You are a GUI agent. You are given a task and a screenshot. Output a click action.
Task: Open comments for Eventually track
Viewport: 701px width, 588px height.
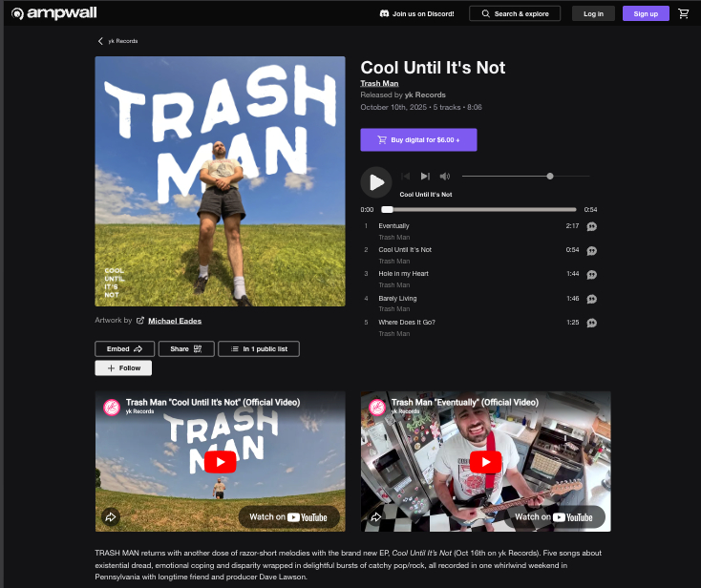(x=591, y=226)
